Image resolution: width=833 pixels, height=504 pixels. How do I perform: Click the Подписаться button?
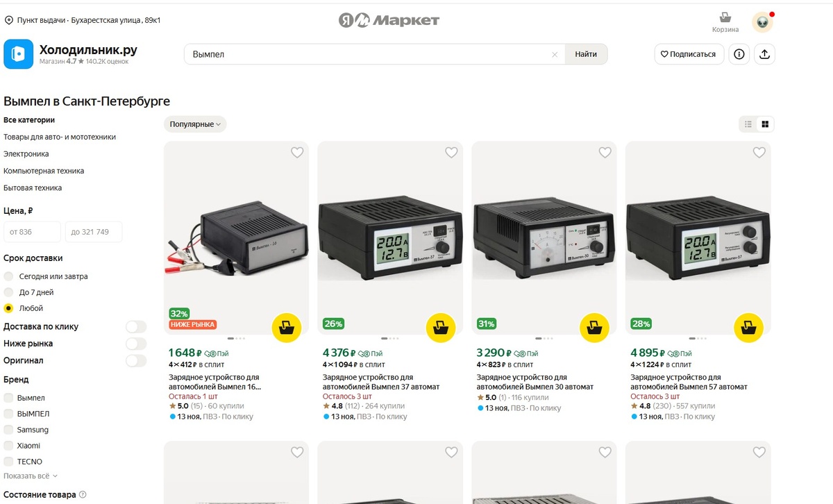[689, 54]
